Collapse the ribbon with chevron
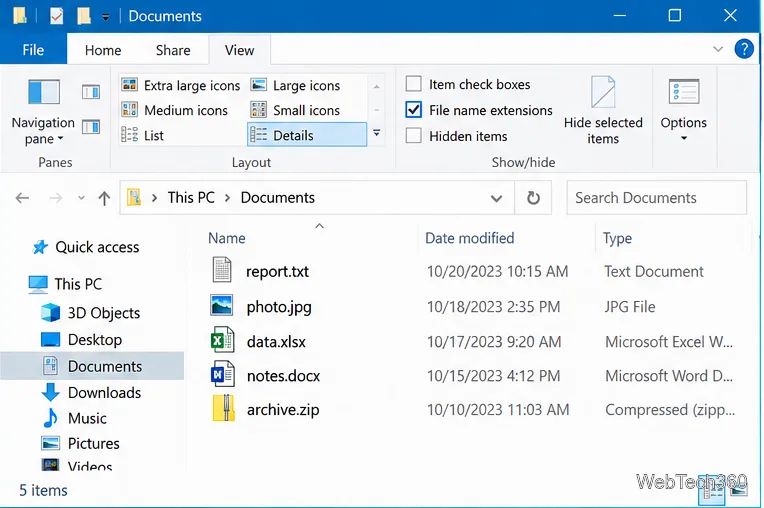 click(x=718, y=49)
